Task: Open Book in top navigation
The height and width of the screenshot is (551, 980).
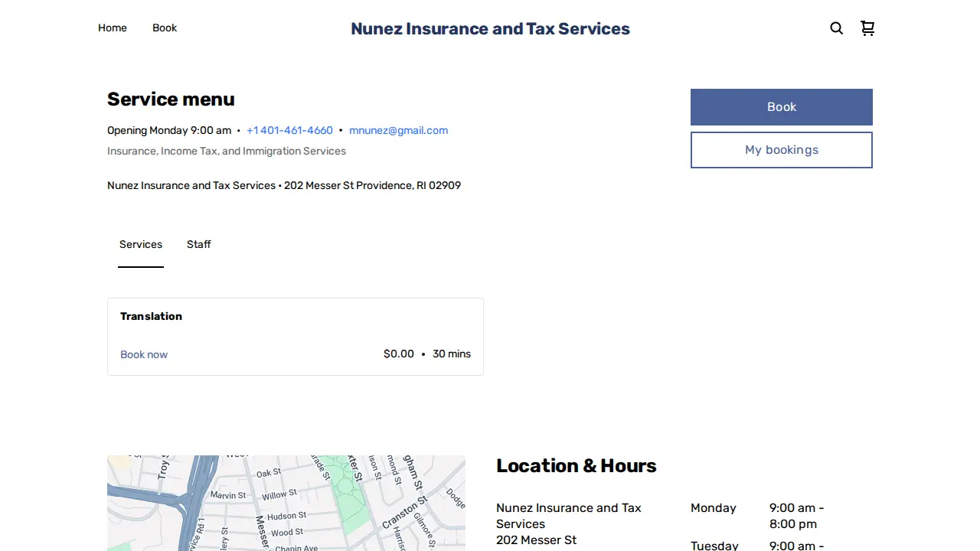Action: tap(165, 28)
